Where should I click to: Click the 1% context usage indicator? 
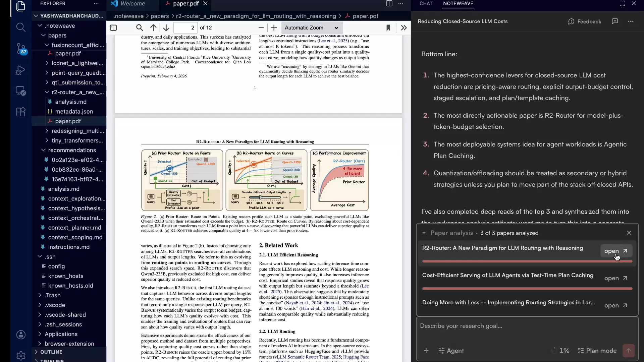560,351
